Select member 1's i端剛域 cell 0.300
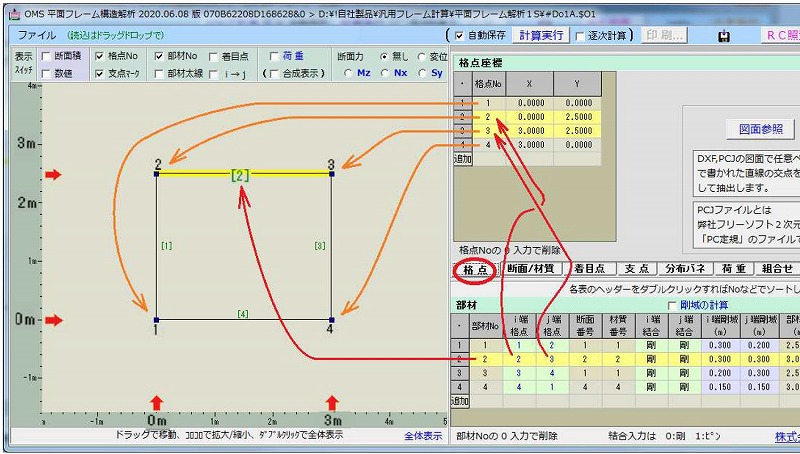 pos(720,345)
